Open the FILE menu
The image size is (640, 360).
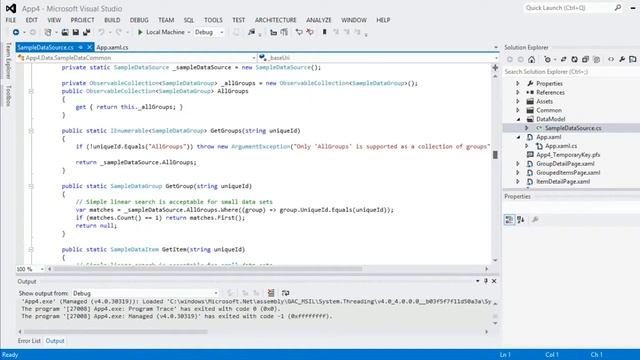tap(11, 20)
